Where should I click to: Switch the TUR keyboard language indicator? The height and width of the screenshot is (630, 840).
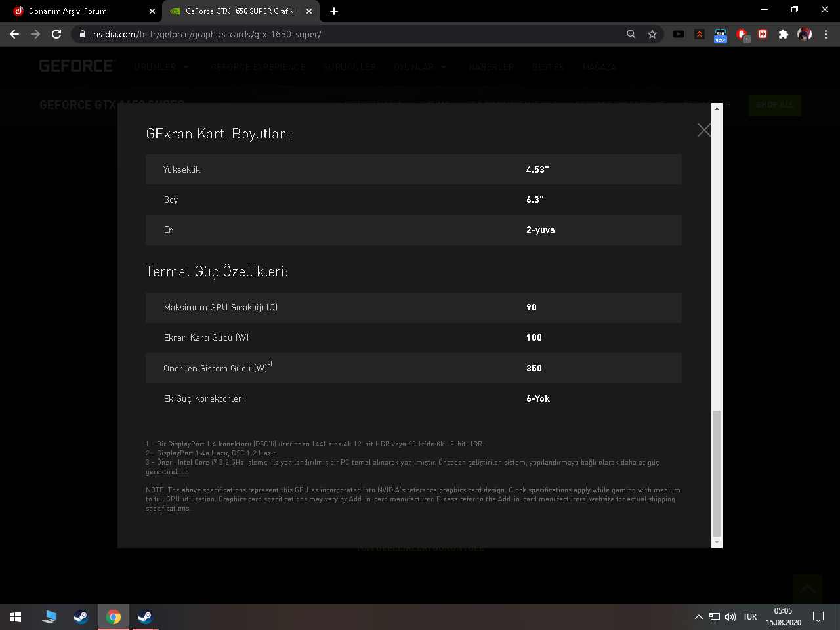click(x=749, y=617)
